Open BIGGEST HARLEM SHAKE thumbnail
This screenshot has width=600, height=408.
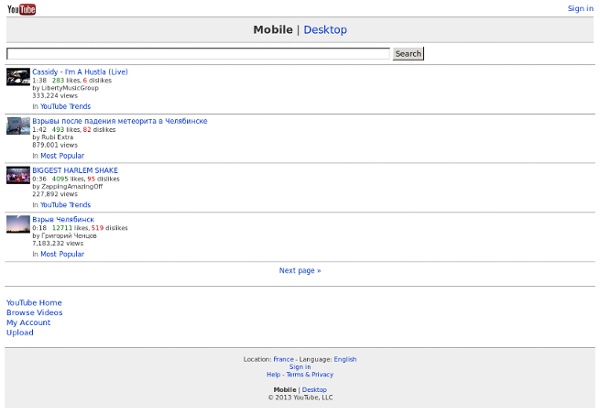(18, 175)
